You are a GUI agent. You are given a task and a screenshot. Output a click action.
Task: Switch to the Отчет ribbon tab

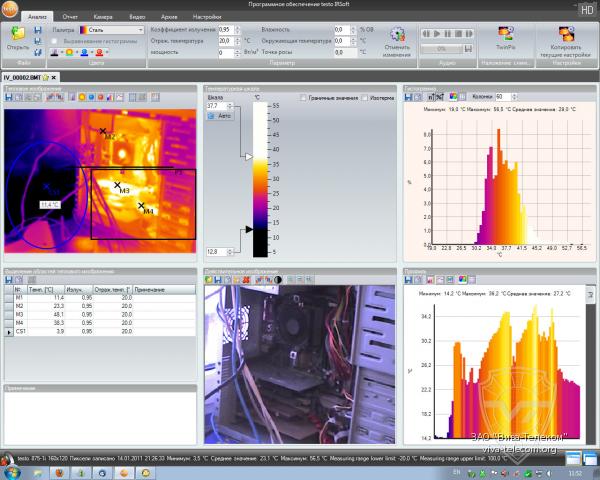(x=72, y=17)
